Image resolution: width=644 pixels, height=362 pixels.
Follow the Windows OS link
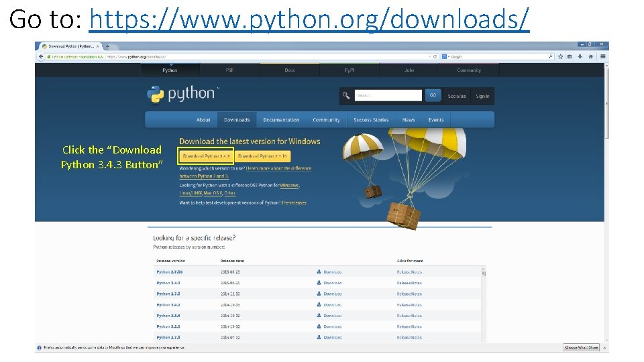click(x=290, y=185)
